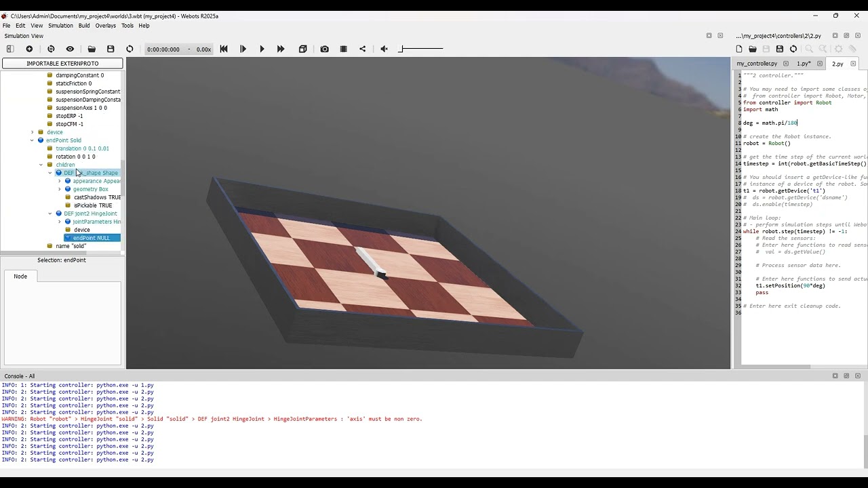Image resolution: width=868 pixels, height=488 pixels.
Task: Select the 2.py editor tab
Action: pos(837,64)
